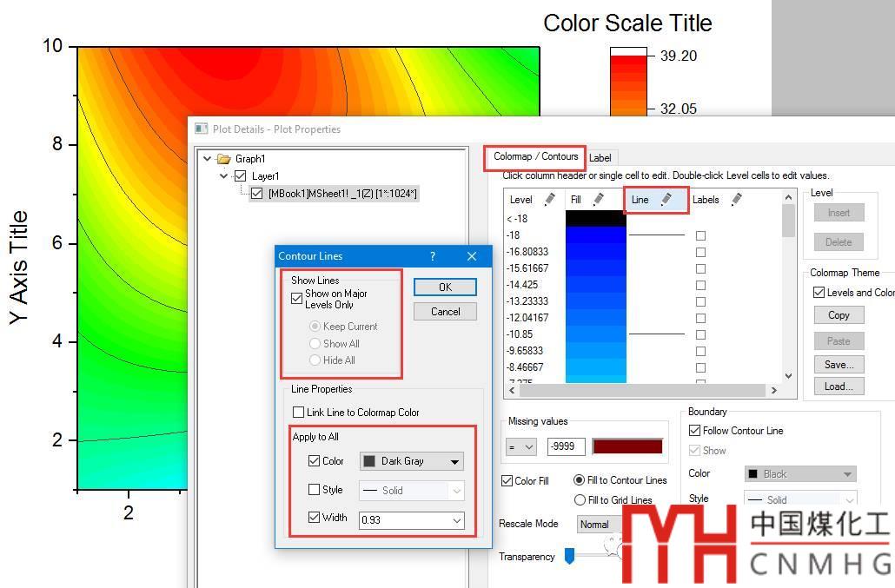
Task: Click the Y Axis Title label
Action: (x=18, y=268)
